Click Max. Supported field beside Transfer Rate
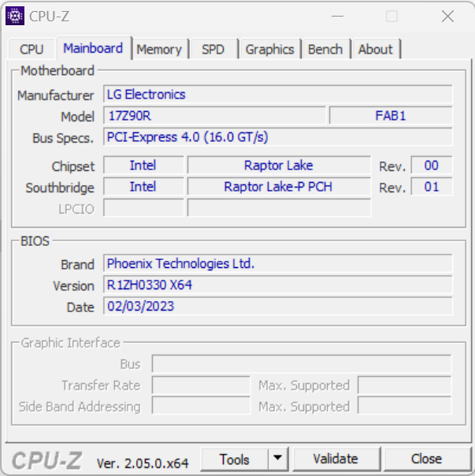The width and height of the screenshot is (475, 476). click(405, 385)
